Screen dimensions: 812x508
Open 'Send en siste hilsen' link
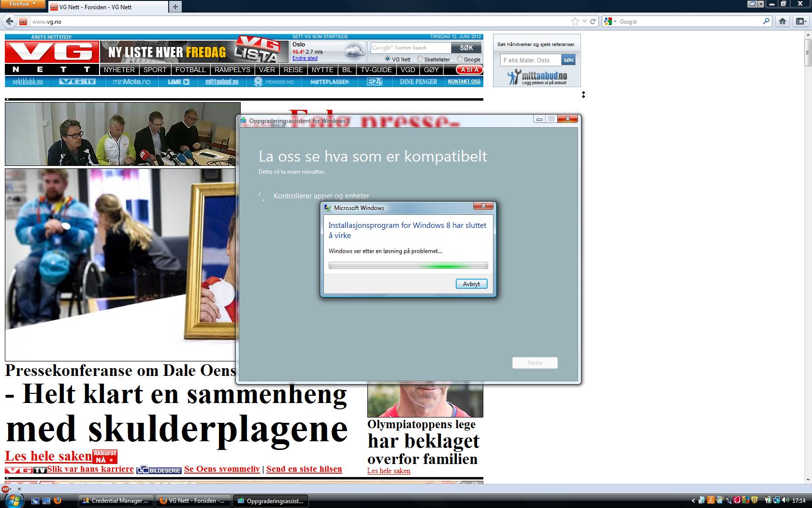(304, 468)
